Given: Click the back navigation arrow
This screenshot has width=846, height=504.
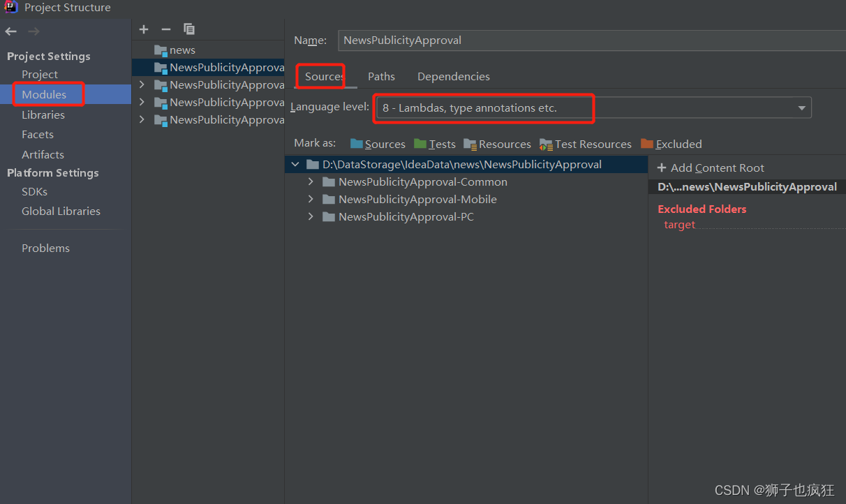Looking at the screenshot, I should pyautogui.click(x=10, y=31).
